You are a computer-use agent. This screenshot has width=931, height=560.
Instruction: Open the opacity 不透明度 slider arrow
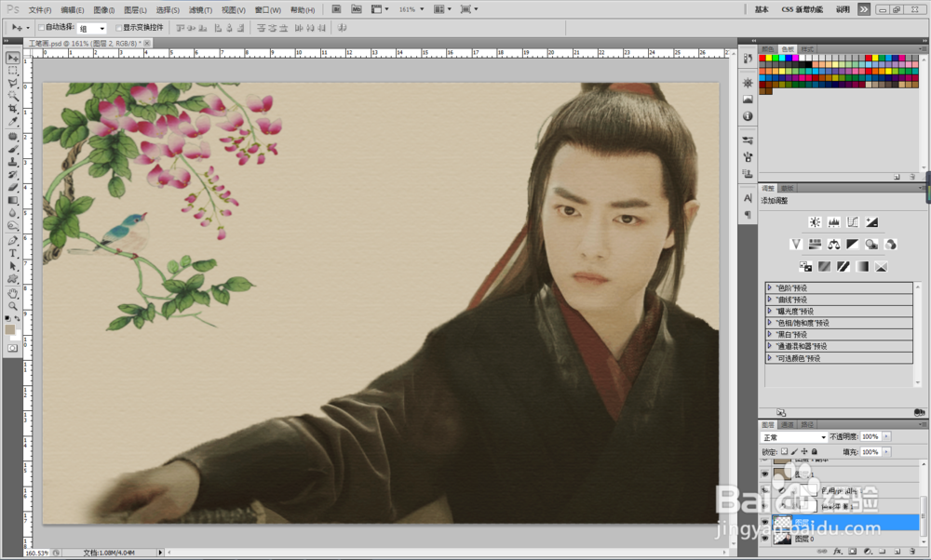click(886, 436)
